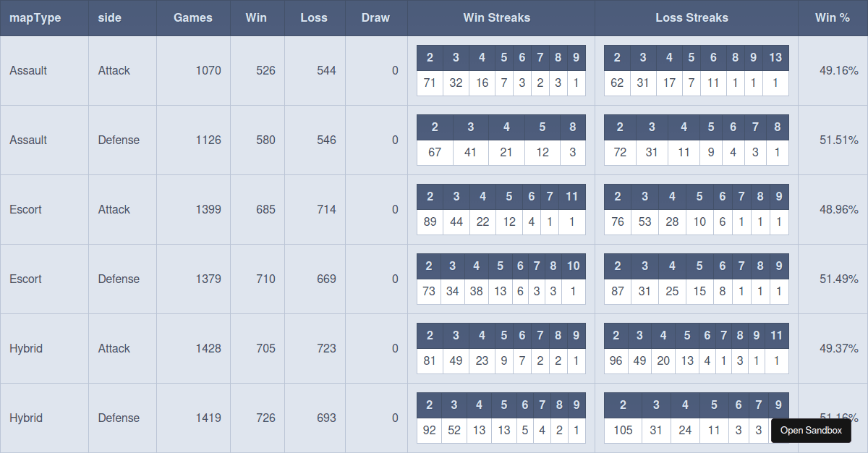Screen dimensions: 868x456
Task: Click the Draw column header
Action: pyautogui.click(x=375, y=17)
